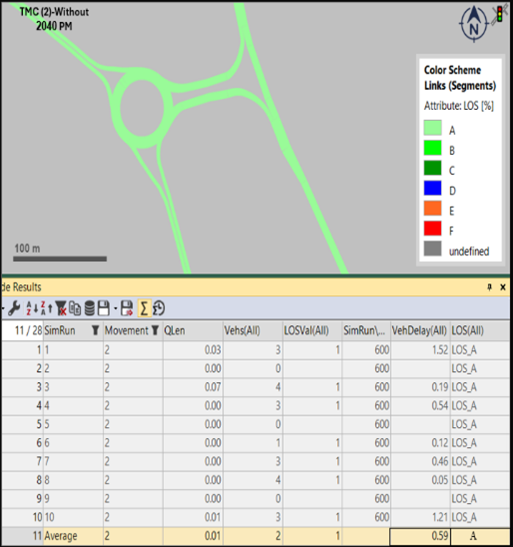Click the gray undefined legend swatch
The height and width of the screenshot is (547, 513).
[x=432, y=249]
